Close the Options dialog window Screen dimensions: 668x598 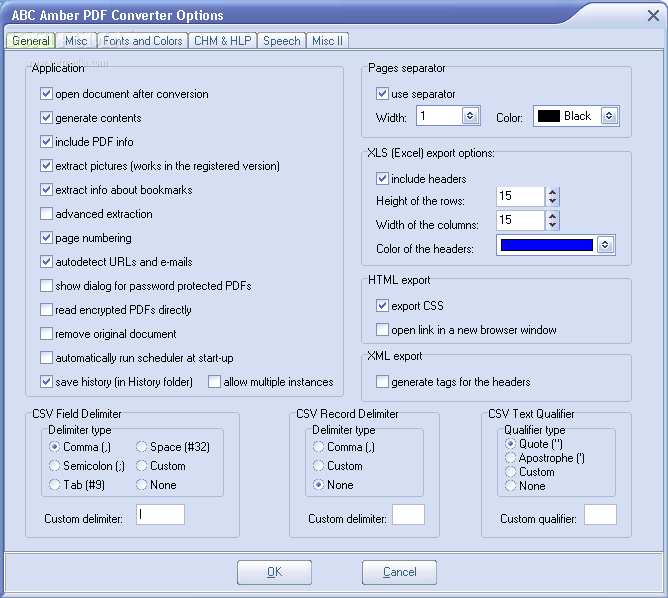[653, 16]
